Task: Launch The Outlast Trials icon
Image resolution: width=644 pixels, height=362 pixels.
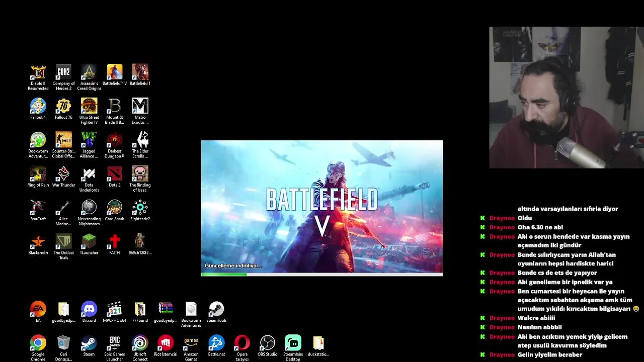Action: tap(63, 246)
